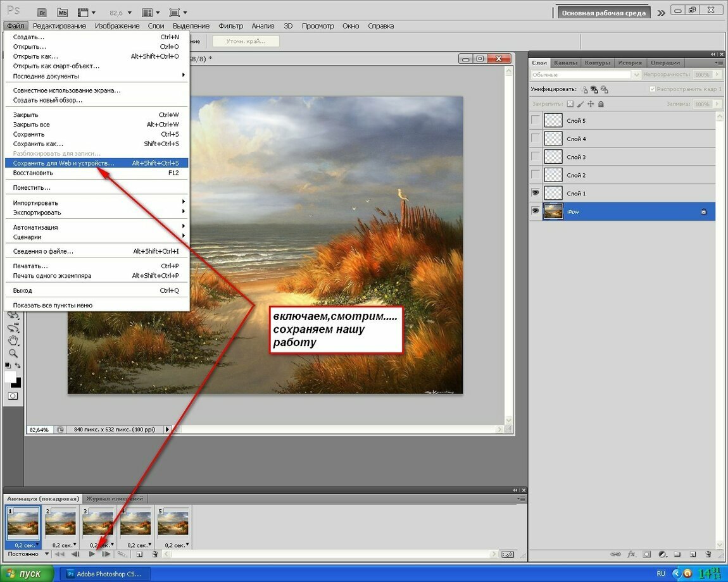
Task: Choose Печатать… menu entry
Action: (x=96, y=266)
